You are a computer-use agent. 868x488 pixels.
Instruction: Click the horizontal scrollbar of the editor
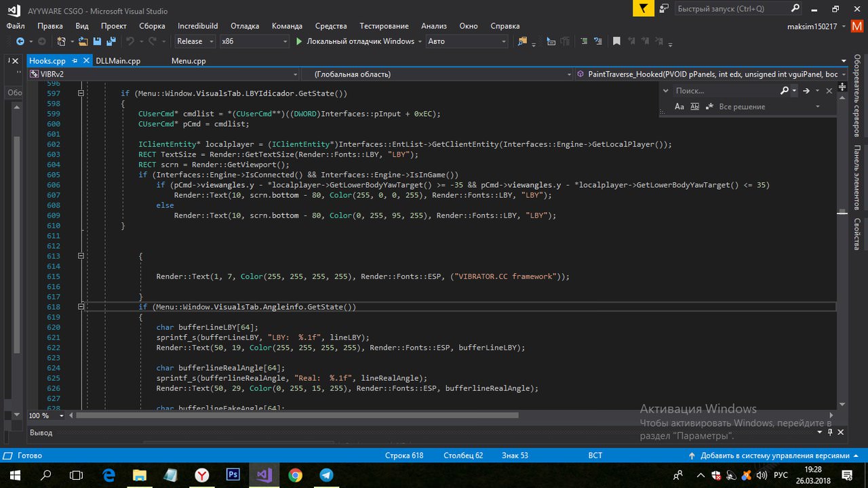point(297,415)
